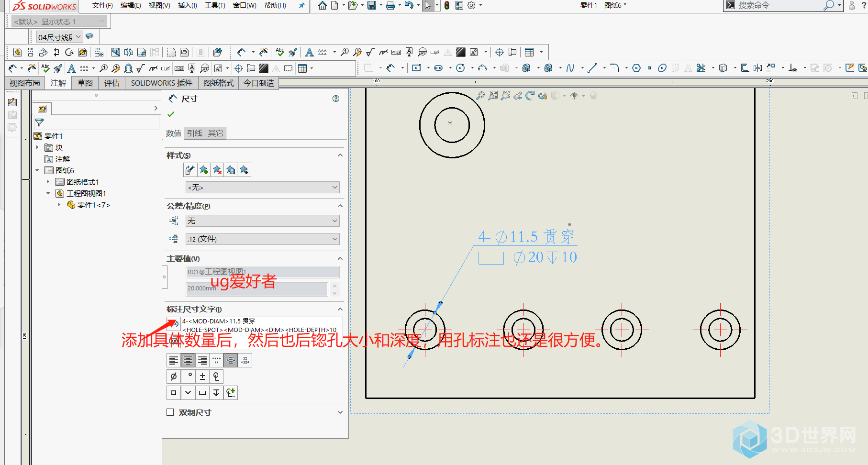
Task: Open the 工具(T) menu
Action: pyautogui.click(x=215, y=5)
